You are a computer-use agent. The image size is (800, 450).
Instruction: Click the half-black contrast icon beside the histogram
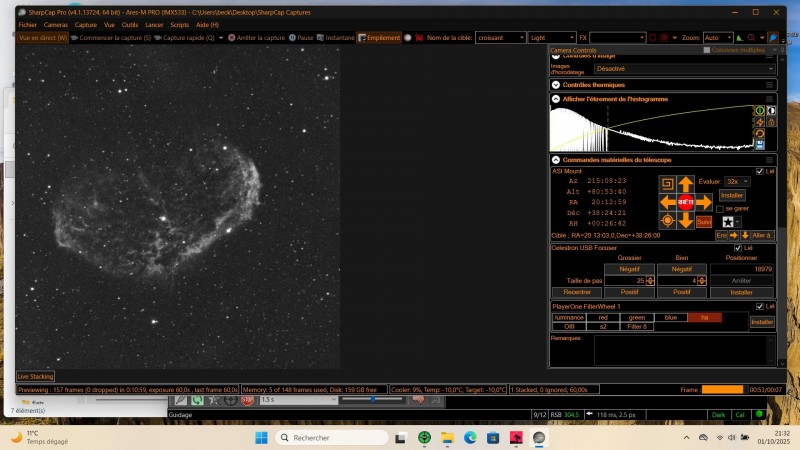point(771,110)
